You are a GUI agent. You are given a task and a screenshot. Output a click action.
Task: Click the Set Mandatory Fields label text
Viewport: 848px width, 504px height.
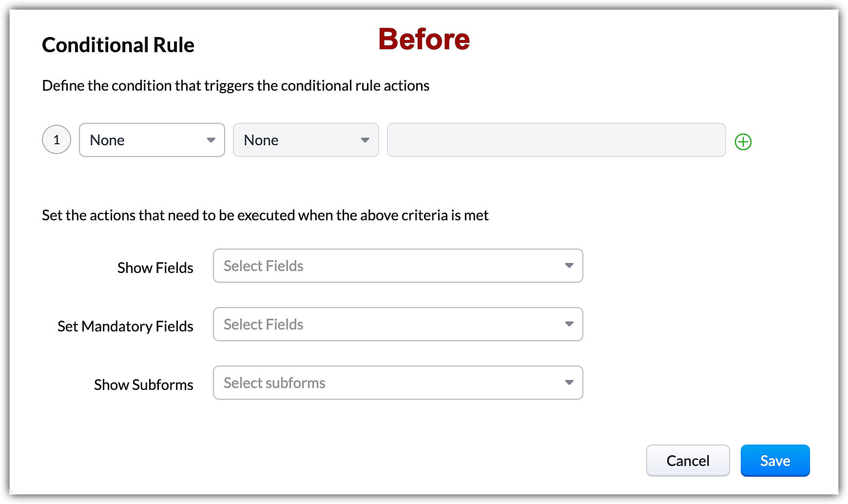(x=125, y=326)
